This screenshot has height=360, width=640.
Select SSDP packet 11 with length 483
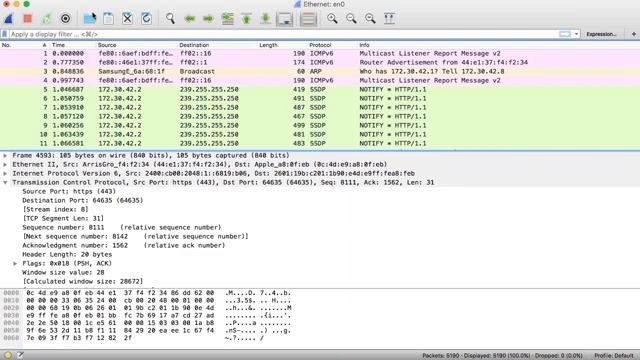320,143
